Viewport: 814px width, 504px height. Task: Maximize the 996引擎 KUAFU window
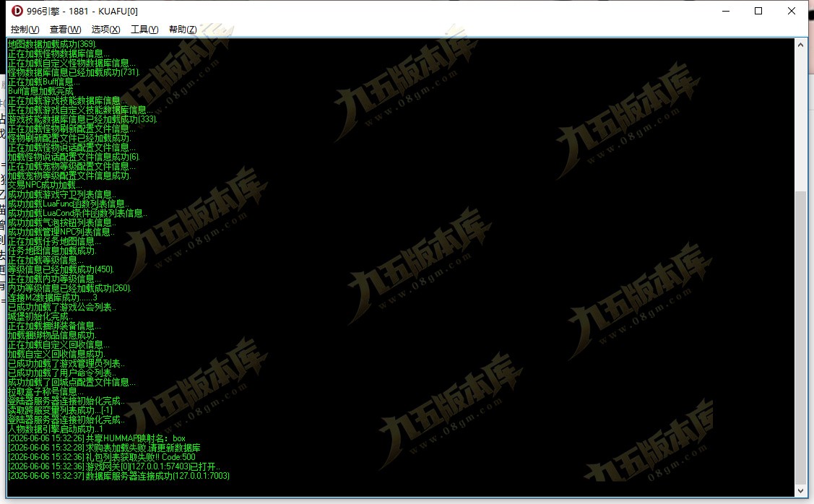[758, 11]
